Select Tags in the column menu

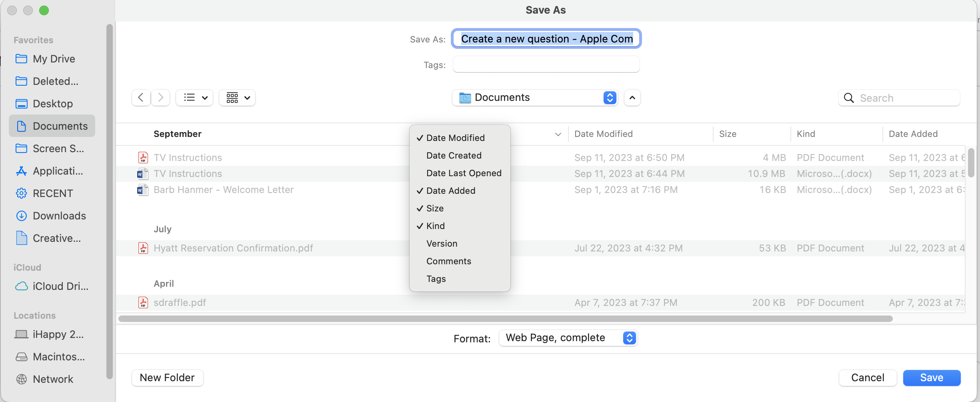point(436,279)
